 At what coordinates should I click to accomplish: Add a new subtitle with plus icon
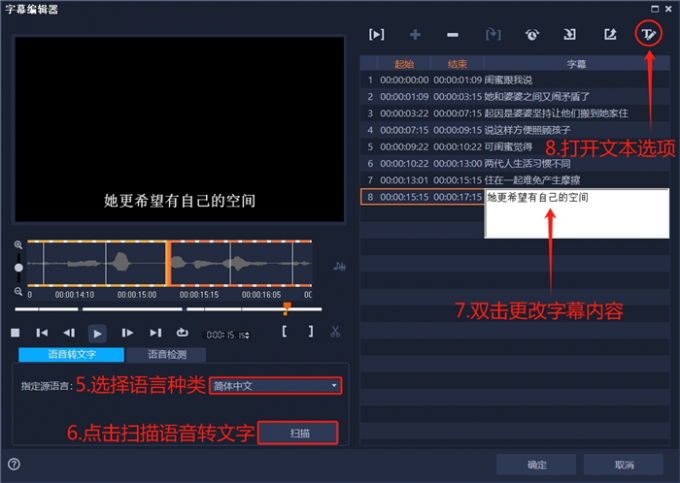click(x=415, y=35)
